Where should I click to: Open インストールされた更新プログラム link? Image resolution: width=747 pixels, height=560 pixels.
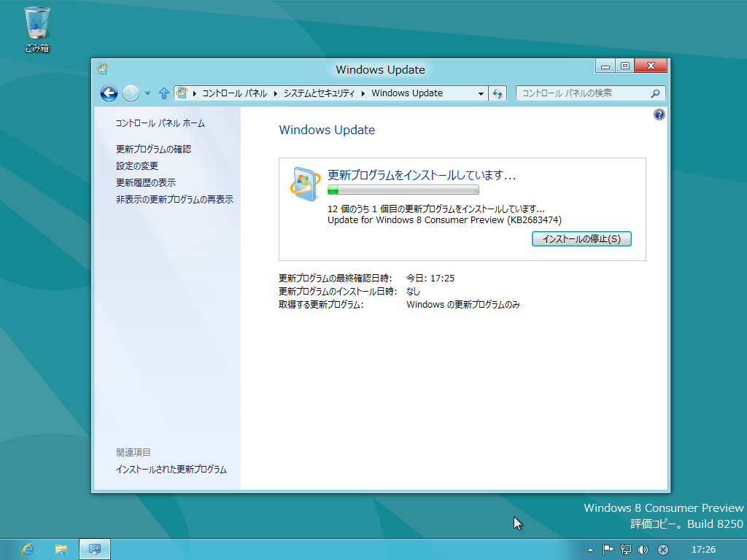pos(171,470)
